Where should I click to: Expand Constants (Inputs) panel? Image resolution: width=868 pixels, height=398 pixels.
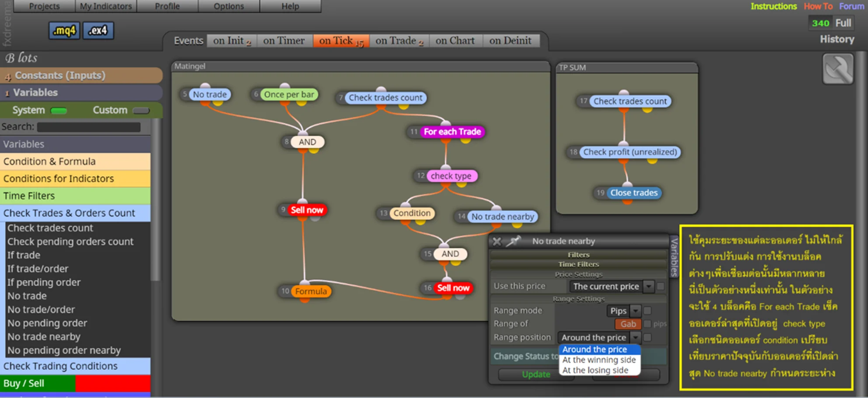[x=81, y=76]
